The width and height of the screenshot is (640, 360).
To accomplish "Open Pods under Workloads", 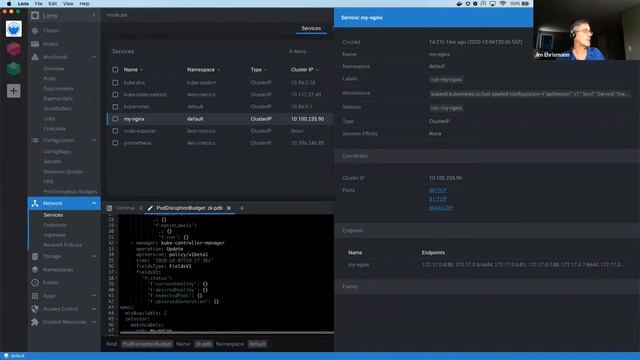I will 49,78.
